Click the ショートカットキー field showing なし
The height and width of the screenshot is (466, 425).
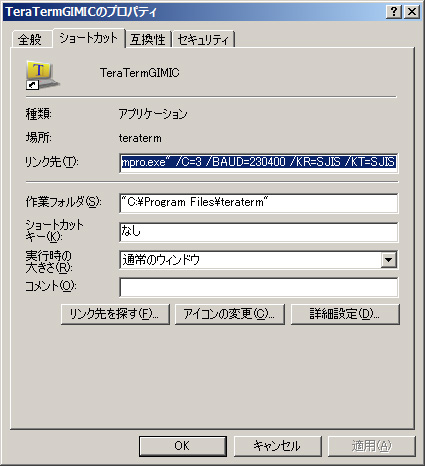tap(258, 232)
